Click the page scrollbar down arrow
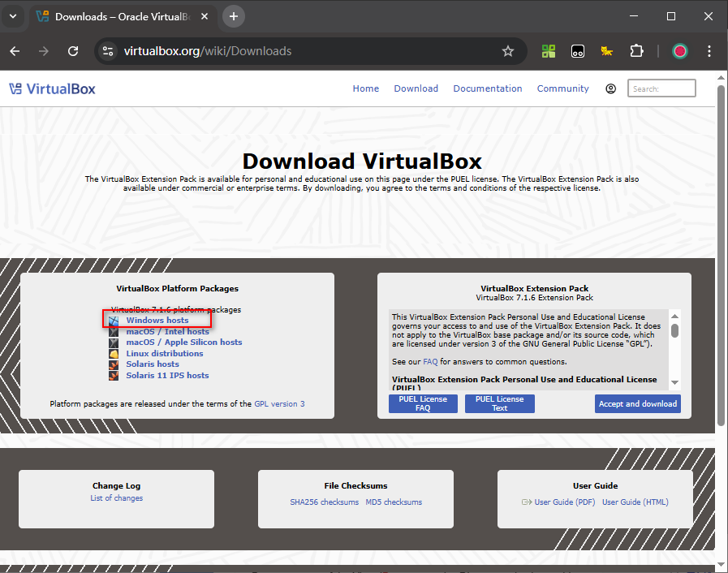728x573 pixels. point(721,565)
